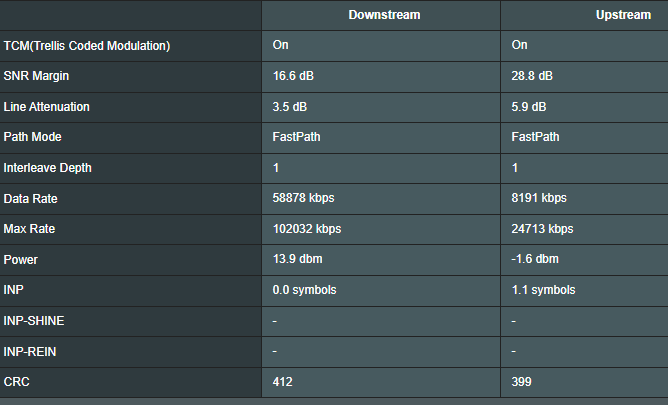The width and height of the screenshot is (668, 405).
Task: Click the 102032 kbps max rate value
Action: point(307,229)
